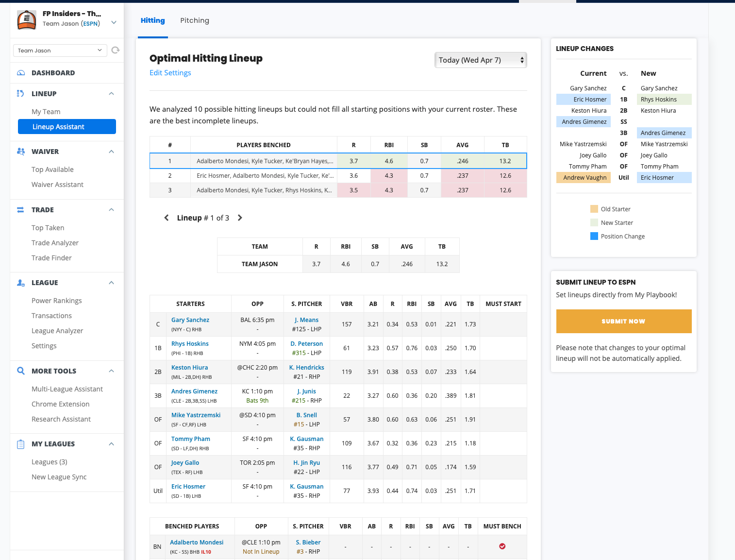Open Gary Sanchez player link
The width and height of the screenshot is (735, 560).
(190, 320)
